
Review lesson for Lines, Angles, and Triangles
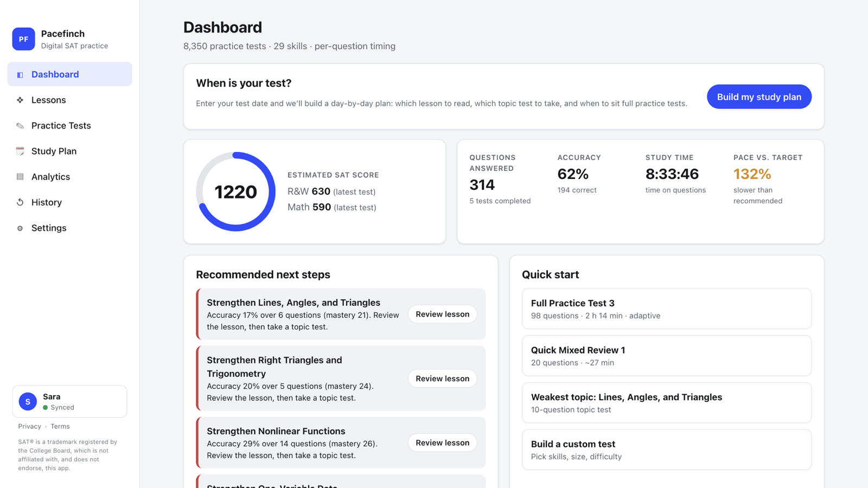coord(442,314)
